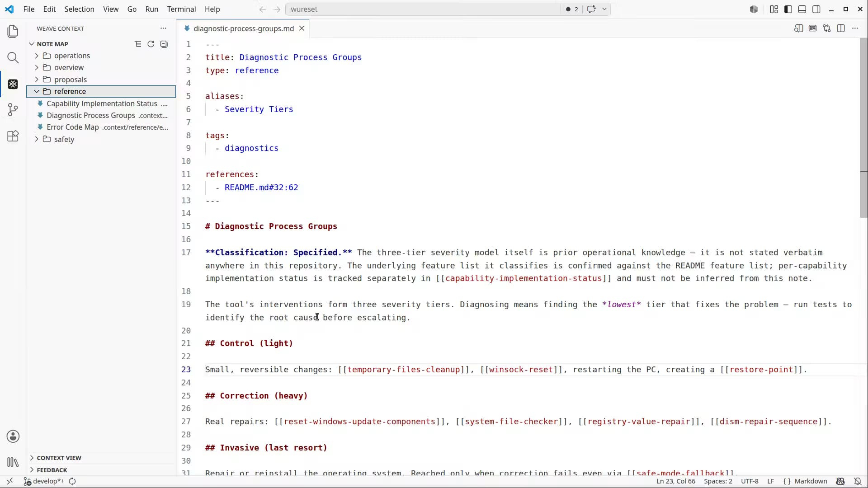Open editor more actions menu
The image size is (868, 488).
[855, 28]
